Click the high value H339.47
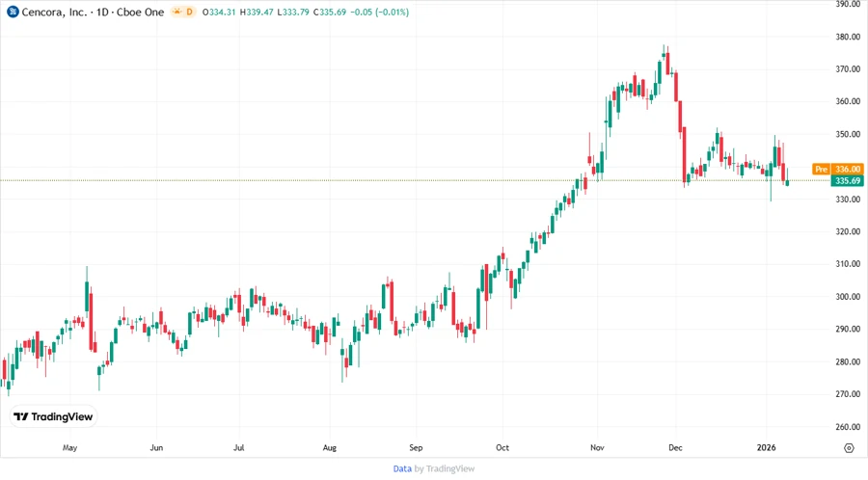The width and height of the screenshot is (868, 480). pyautogui.click(x=257, y=12)
